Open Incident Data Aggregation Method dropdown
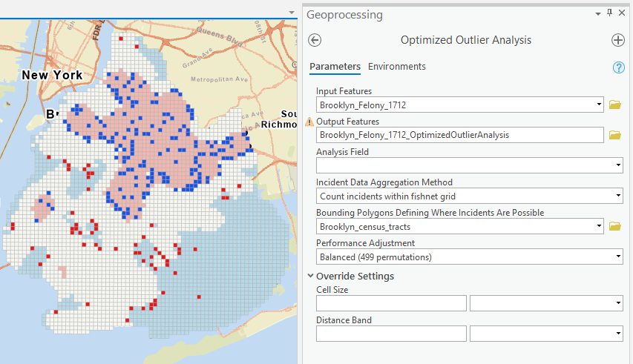 pos(617,196)
